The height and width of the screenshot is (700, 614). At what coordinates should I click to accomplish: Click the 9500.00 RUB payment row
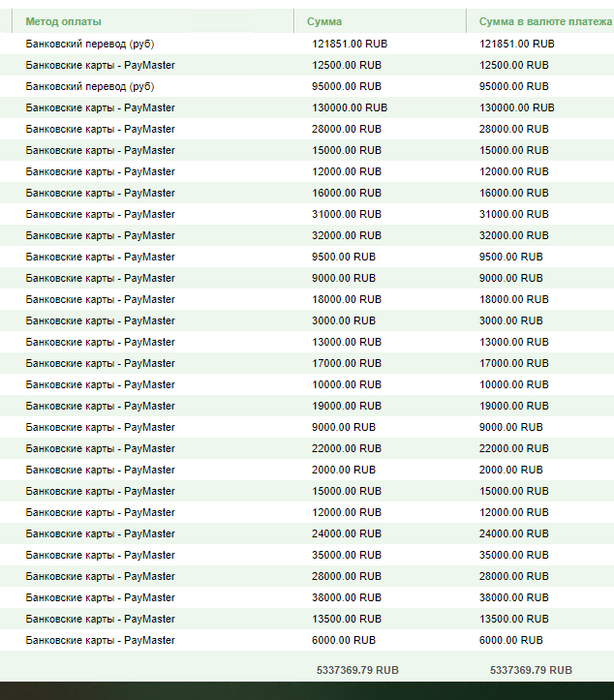pyautogui.click(x=307, y=257)
